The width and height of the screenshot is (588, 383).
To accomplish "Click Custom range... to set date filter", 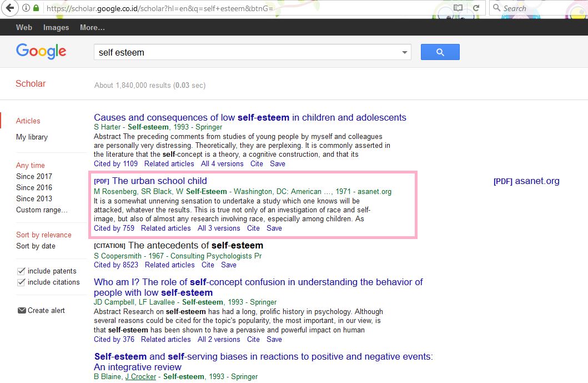I will [x=41, y=210].
